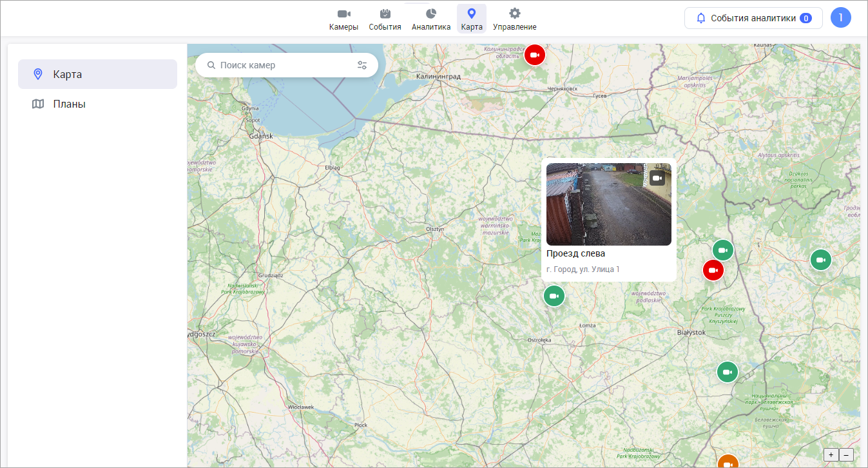This screenshot has height=468, width=868.
Task: Click the Проезд слева camera title
Action: point(576,253)
